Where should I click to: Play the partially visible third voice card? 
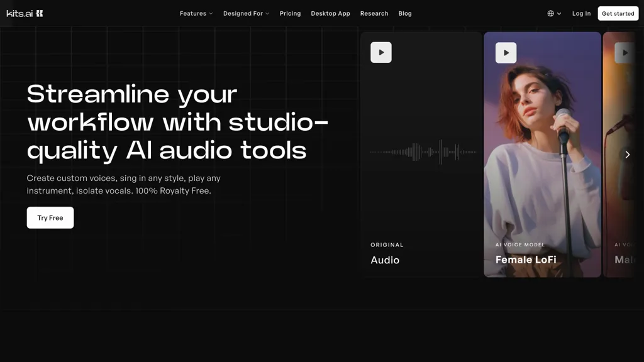point(624,53)
